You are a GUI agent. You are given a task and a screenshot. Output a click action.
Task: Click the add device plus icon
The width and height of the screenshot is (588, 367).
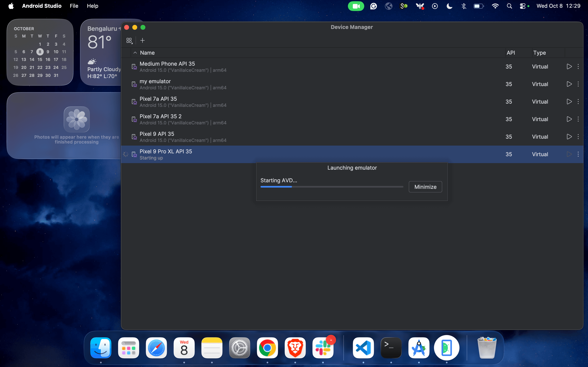coord(142,40)
